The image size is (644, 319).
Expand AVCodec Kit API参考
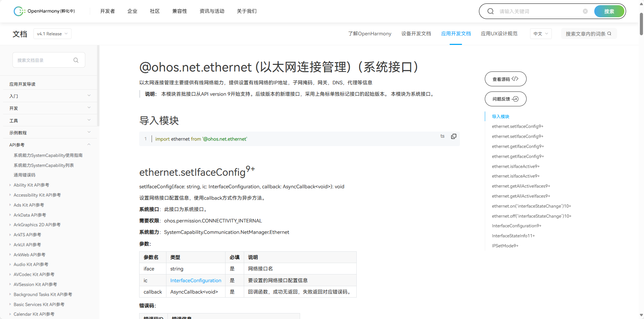click(x=10, y=274)
